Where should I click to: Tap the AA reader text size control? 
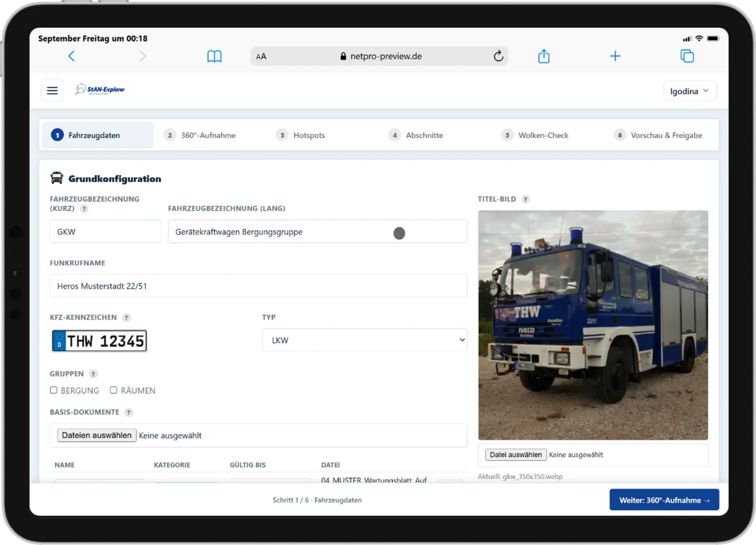click(x=261, y=57)
